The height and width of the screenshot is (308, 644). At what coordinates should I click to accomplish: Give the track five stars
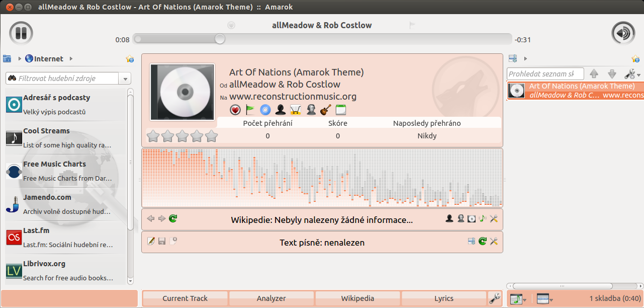[211, 136]
